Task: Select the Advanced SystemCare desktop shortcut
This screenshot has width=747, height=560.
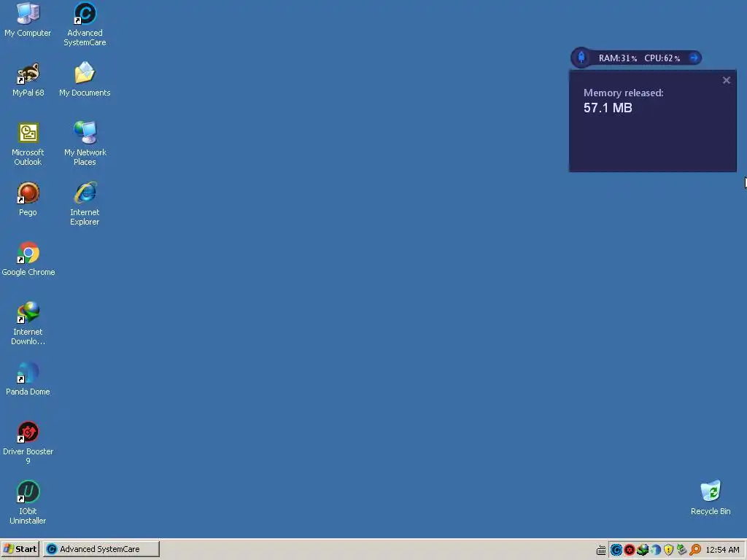Action: 85,25
